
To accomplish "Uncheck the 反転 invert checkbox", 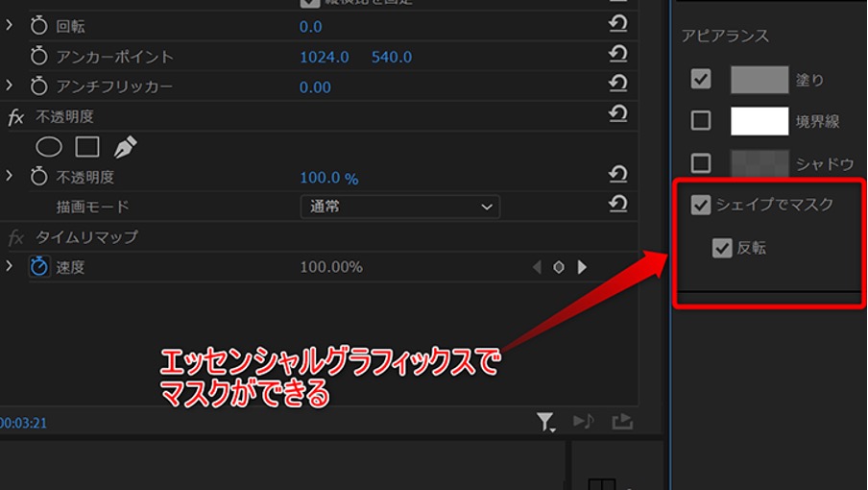I will coord(722,248).
